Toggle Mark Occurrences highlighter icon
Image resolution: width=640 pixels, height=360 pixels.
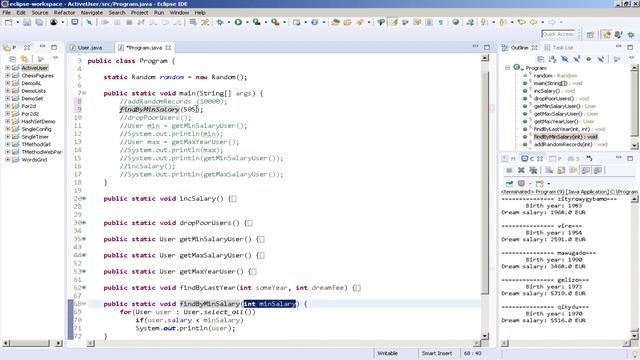coord(394,22)
